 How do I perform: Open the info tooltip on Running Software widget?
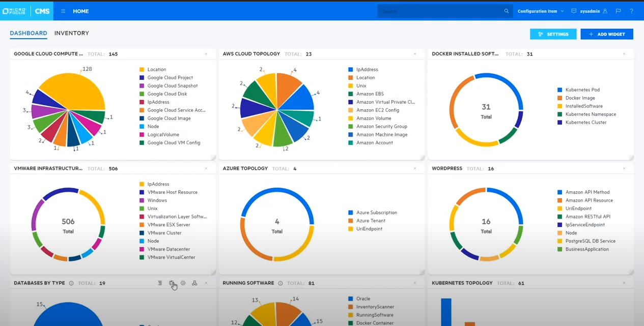tap(280, 283)
